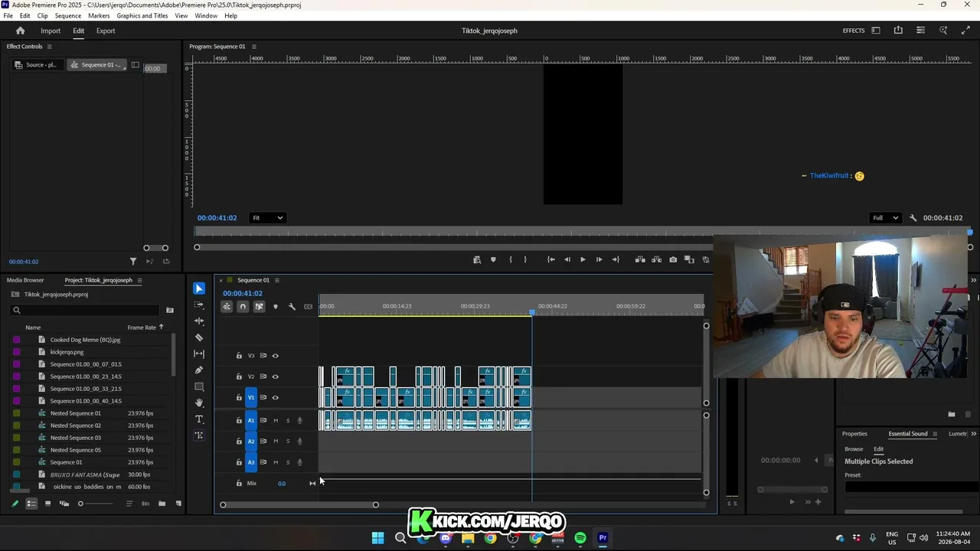Click the EFFECTS workspace label
This screenshot has height=551, width=980.
[854, 31]
